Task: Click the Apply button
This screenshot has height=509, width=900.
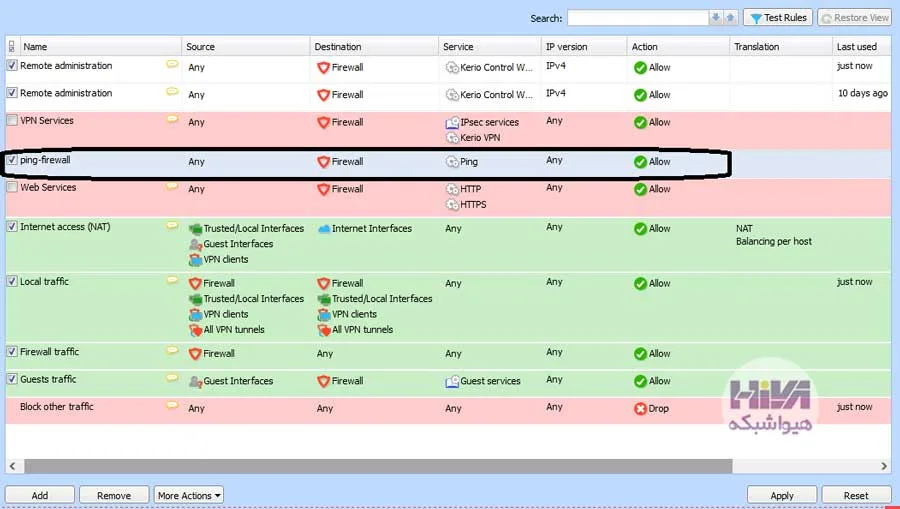Action: [x=782, y=495]
